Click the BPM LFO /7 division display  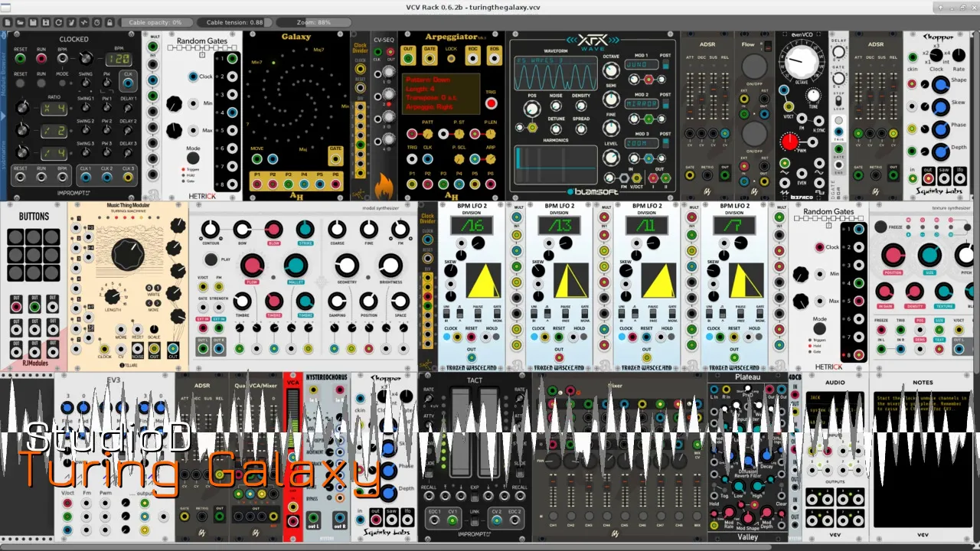pyautogui.click(x=734, y=225)
